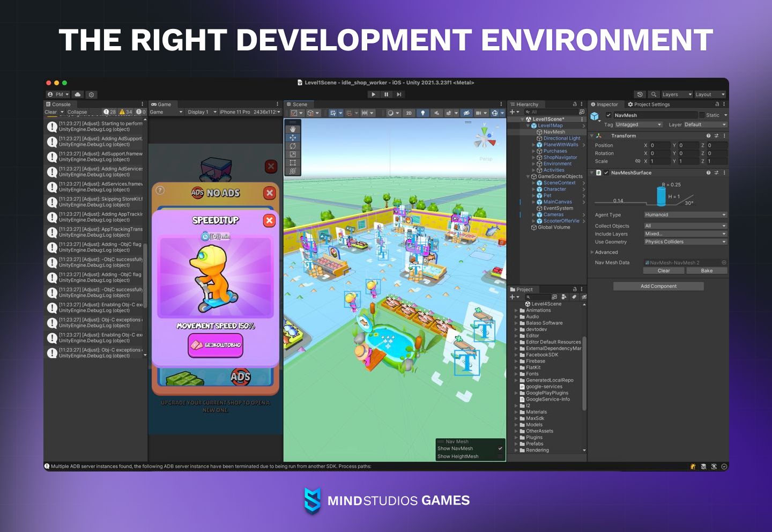Toggle Console Collapse button
Screen dimensions: 772x532
(77, 112)
